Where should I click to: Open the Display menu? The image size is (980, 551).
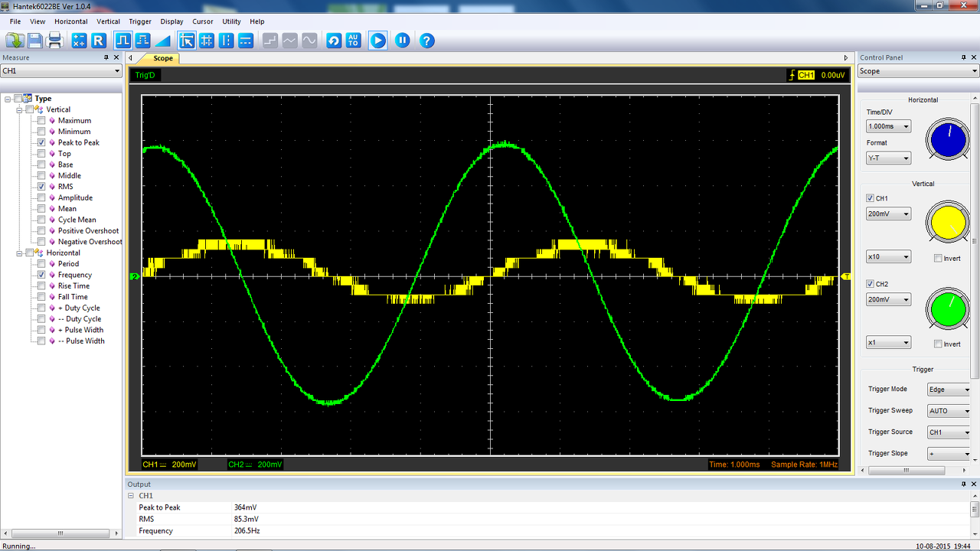[171, 21]
